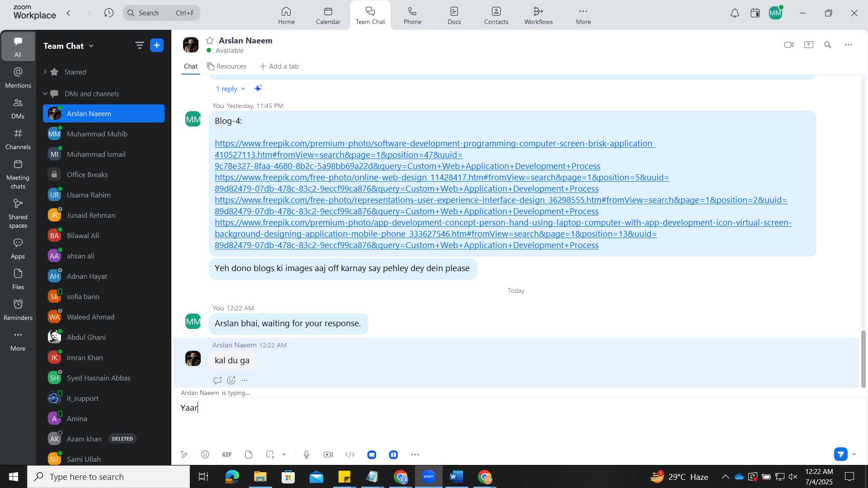Add a reaction to 'kal du ga' message
This screenshot has height=488, width=868.
[231, 380]
